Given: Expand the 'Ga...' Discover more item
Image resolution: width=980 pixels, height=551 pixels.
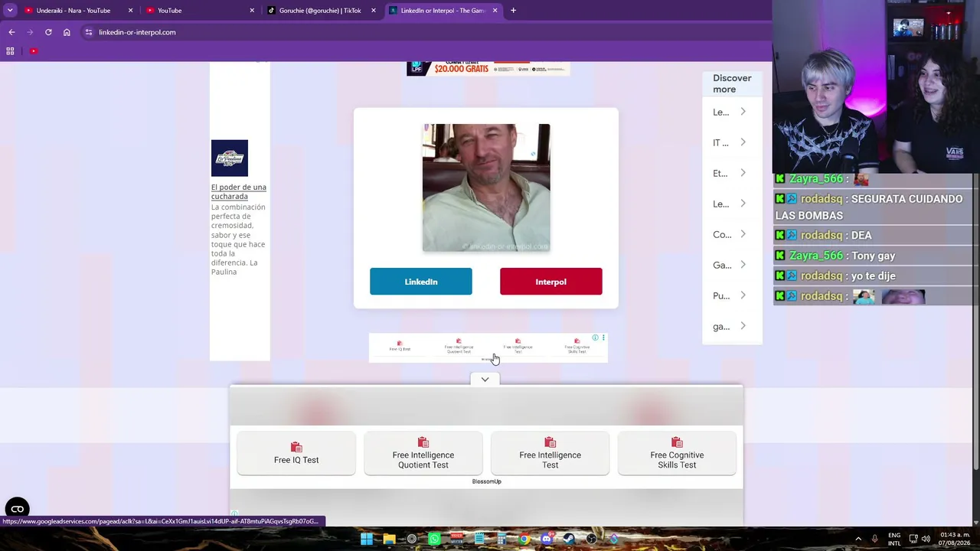Looking at the screenshot, I should [730, 265].
